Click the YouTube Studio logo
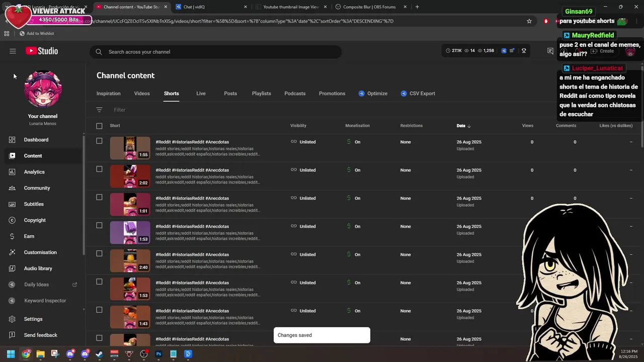Viewport: 644px width, 362px height. [x=42, y=51]
